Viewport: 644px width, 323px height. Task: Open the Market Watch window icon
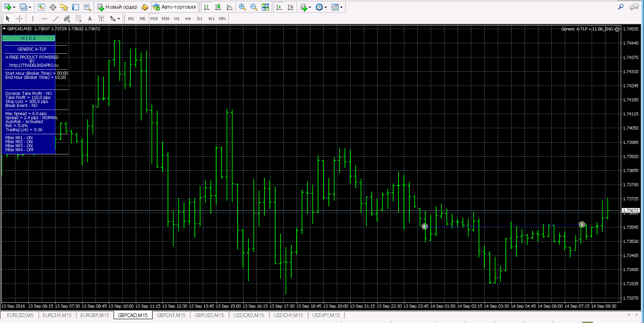(41, 7)
